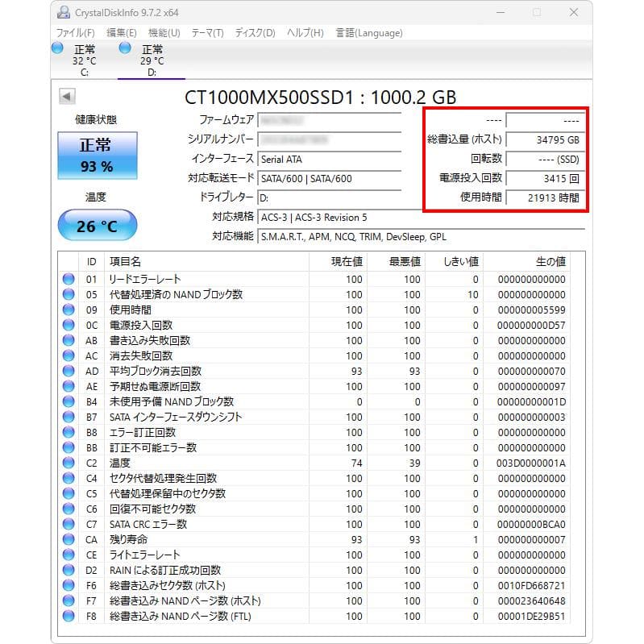Click the 最悪値 column header
The width and height of the screenshot is (644, 644).
tap(396, 262)
